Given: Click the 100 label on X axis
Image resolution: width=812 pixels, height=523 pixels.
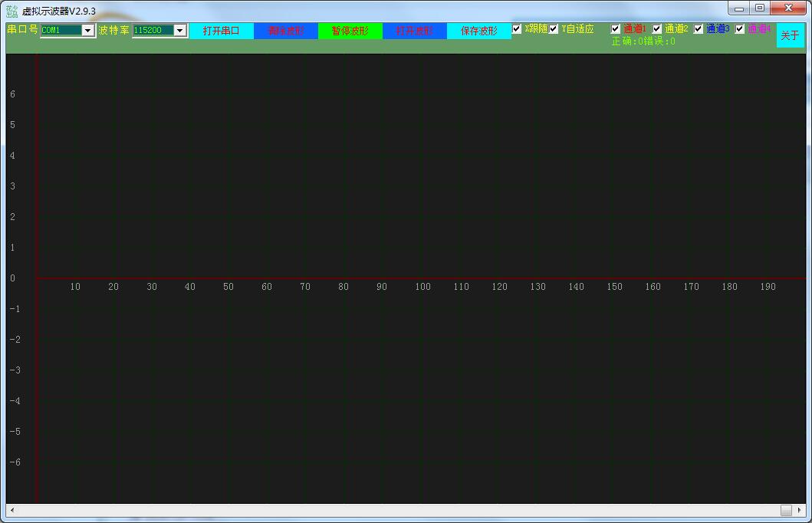Looking at the screenshot, I should point(422,287).
